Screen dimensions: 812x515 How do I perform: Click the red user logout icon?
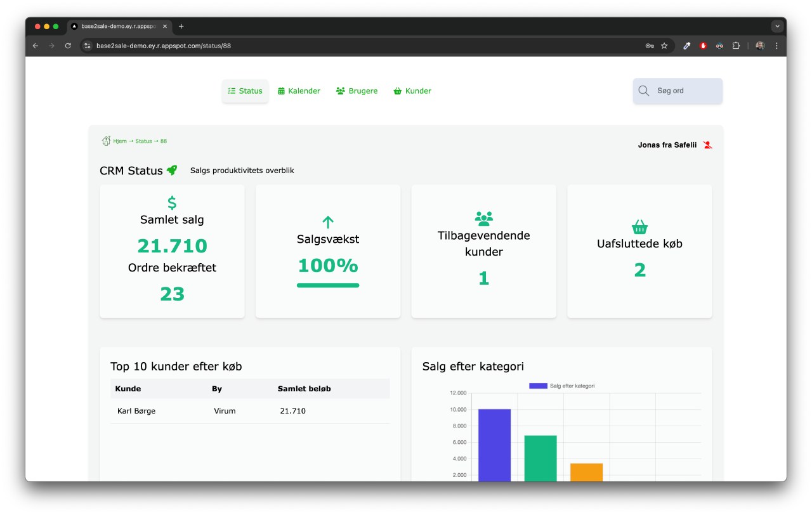(x=708, y=145)
